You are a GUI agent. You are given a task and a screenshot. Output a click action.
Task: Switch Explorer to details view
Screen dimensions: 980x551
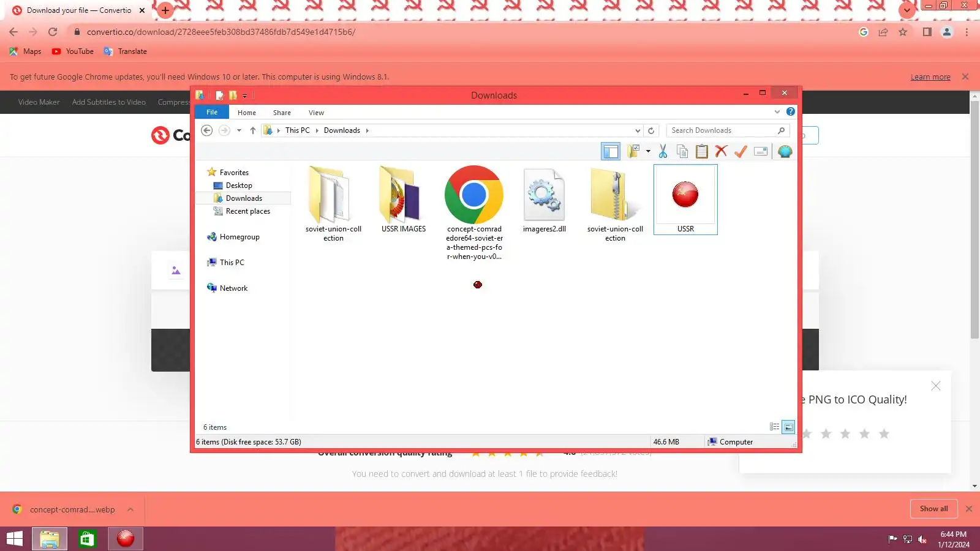click(774, 427)
